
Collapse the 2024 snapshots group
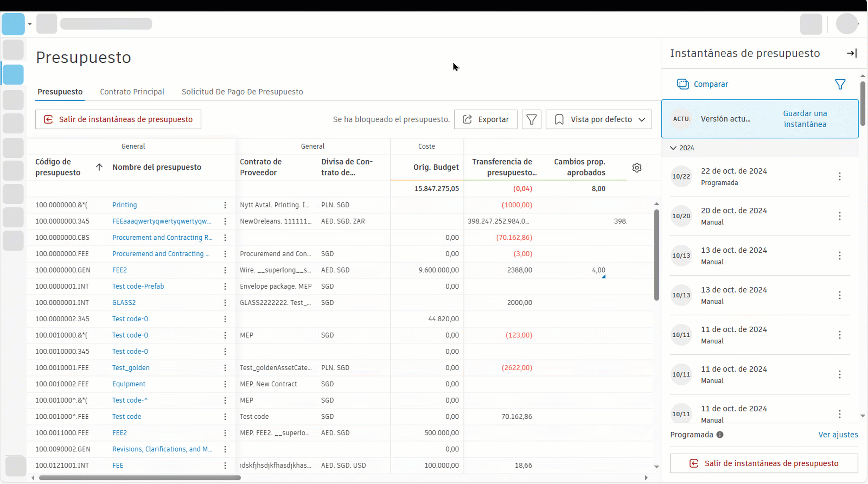[x=673, y=148]
